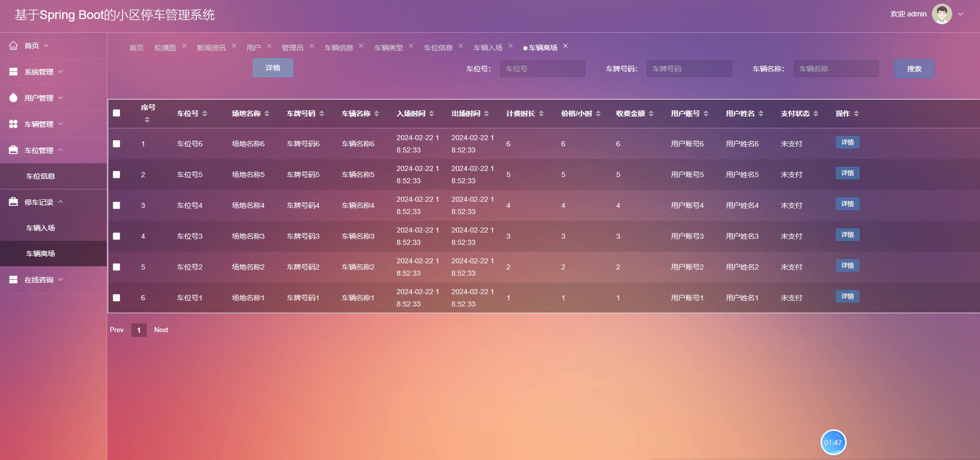Click the 用户管理 droplet icon
The width and height of the screenshot is (980, 460).
pyautogui.click(x=13, y=98)
